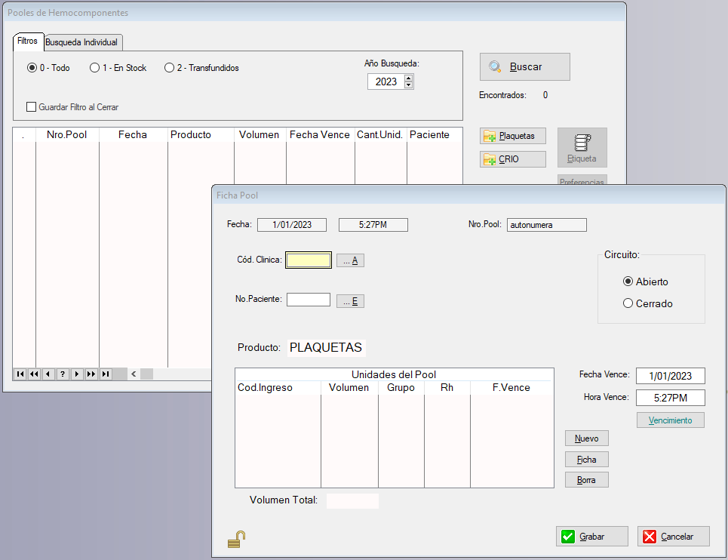Image resolution: width=728 pixels, height=560 pixels.
Task: Advance to next record arrow
Action: coord(77,374)
